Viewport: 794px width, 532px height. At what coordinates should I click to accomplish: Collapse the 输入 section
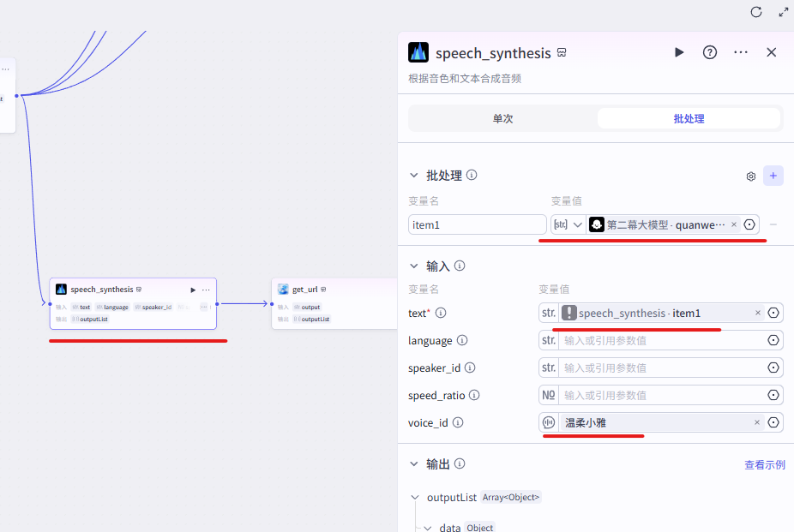413,266
